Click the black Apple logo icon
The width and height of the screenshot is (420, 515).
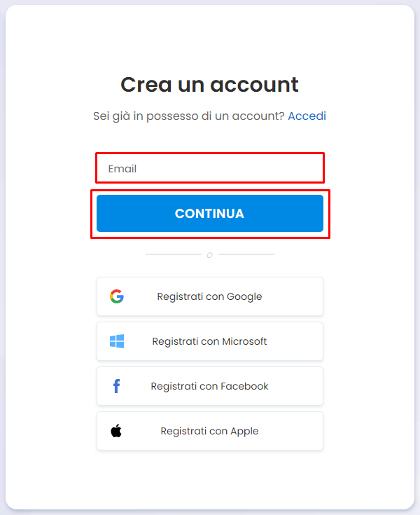[x=116, y=431]
